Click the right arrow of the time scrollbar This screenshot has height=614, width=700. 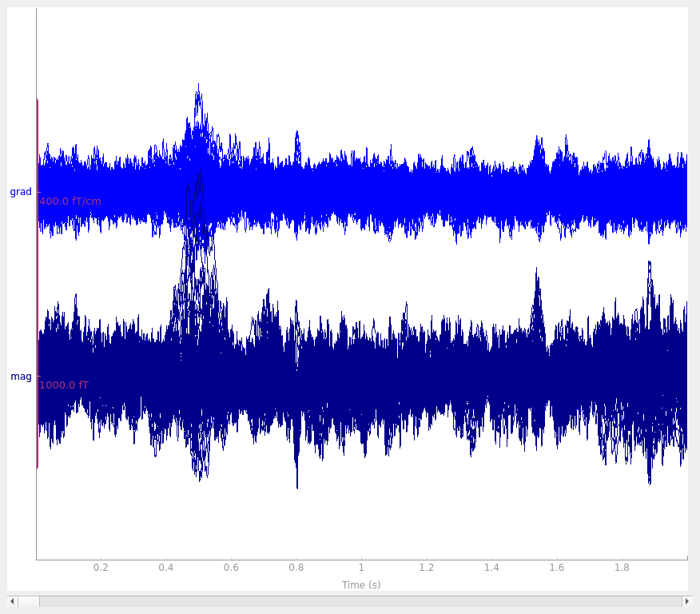click(687, 601)
